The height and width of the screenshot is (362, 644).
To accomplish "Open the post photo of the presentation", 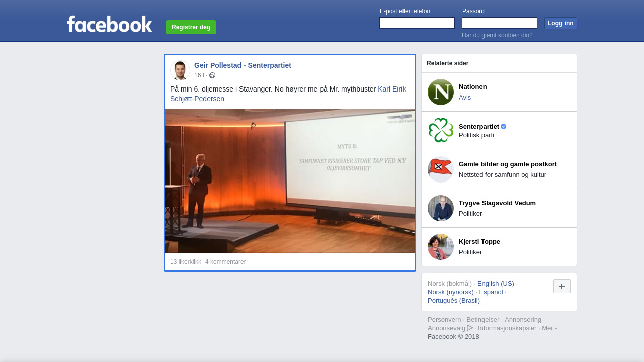I will pyautogui.click(x=290, y=181).
